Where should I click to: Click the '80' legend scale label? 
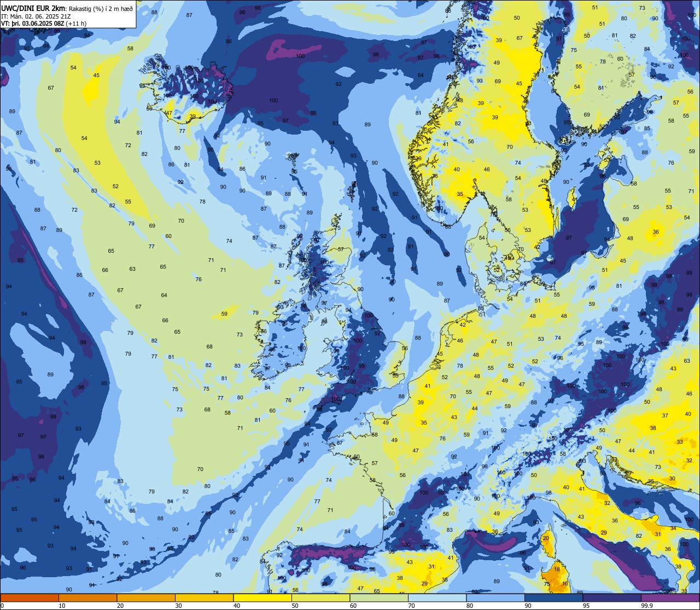click(x=470, y=605)
